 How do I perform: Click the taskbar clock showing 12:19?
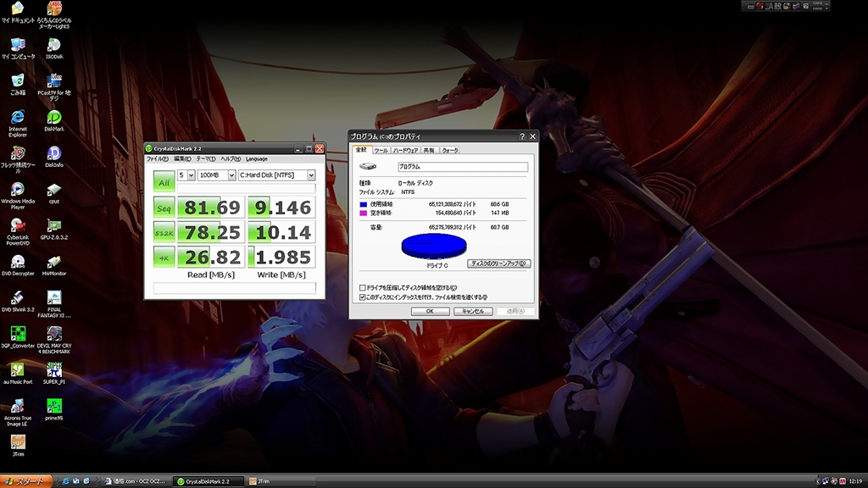click(x=855, y=481)
